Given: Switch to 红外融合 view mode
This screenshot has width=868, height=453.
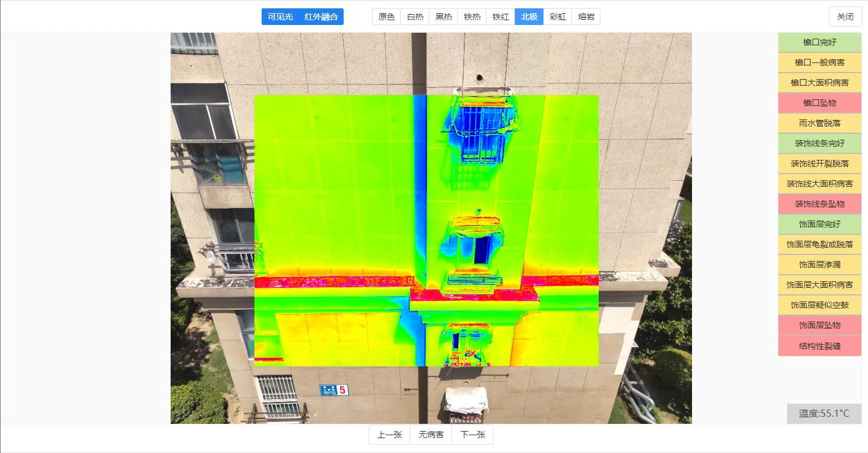Looking at the screenshot, I should (321, 17).
